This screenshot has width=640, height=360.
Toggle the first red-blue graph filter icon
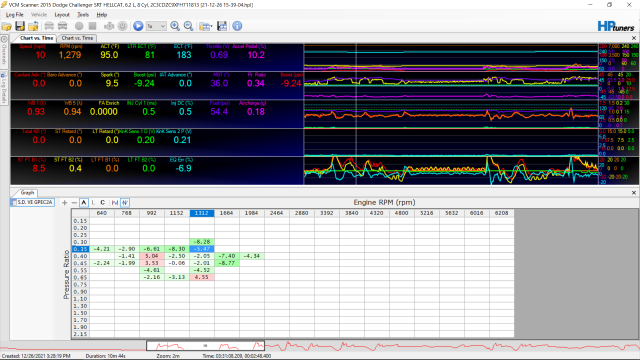(115, 202)
